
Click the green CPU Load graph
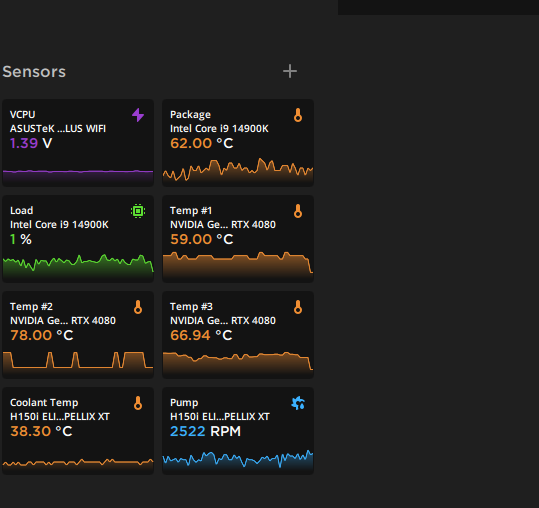click(78, 264)
